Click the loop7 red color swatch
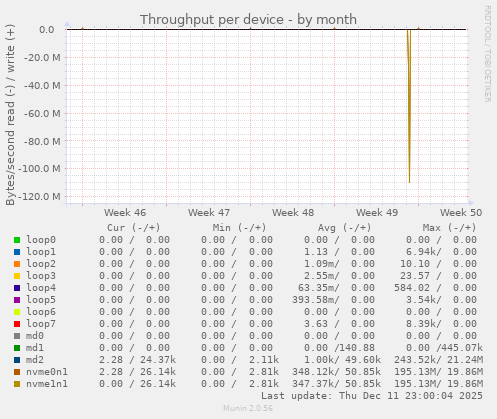Image resolution: width=497 pixels, height=419 pixels. (x=17, y=324)
